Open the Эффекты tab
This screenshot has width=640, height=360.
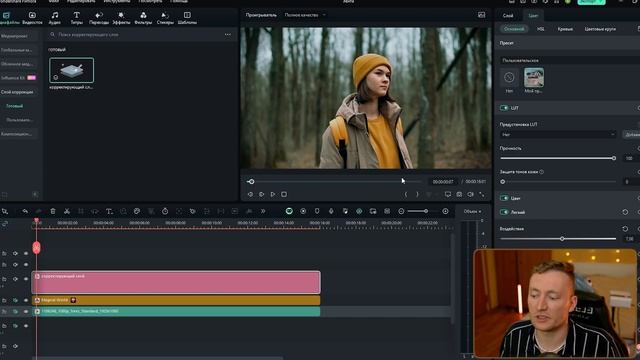tap(121, 18)
